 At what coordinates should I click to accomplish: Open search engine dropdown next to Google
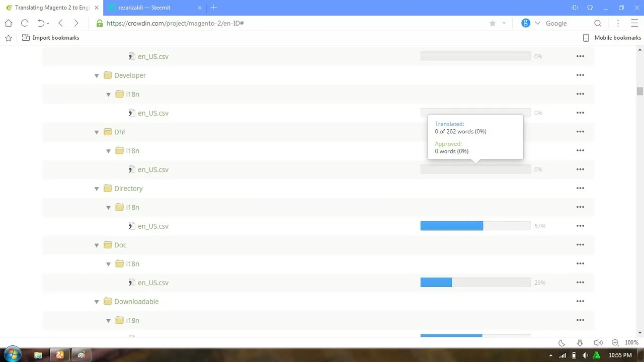click(537, 23)
